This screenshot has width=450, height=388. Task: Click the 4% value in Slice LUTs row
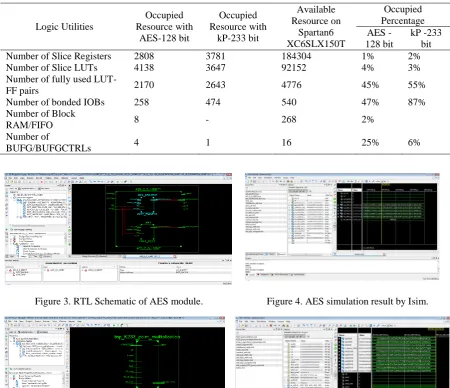tap(368, 68)
